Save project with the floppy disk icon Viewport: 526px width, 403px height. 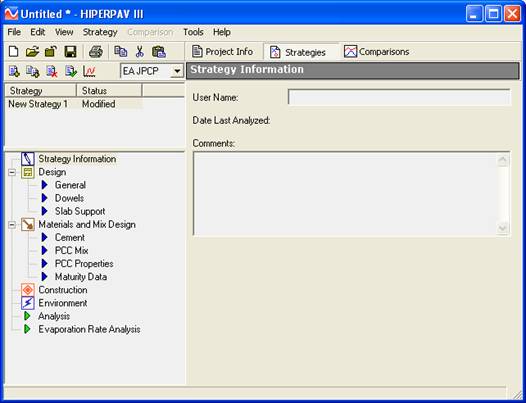tap(70, 52)
